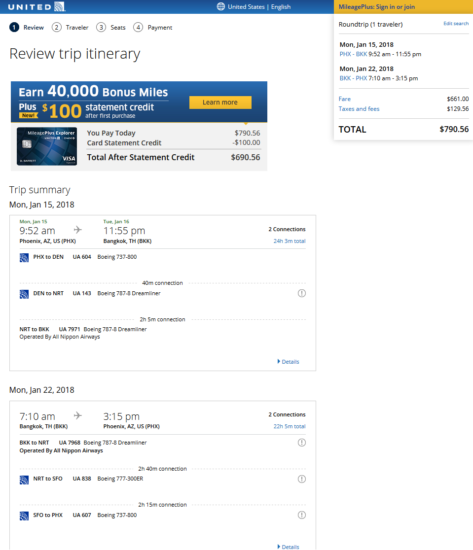Image resolution: width=473 pixels, height=550 pixels.
Task: Go to step 4 Payment
Action: click(153, 27)
